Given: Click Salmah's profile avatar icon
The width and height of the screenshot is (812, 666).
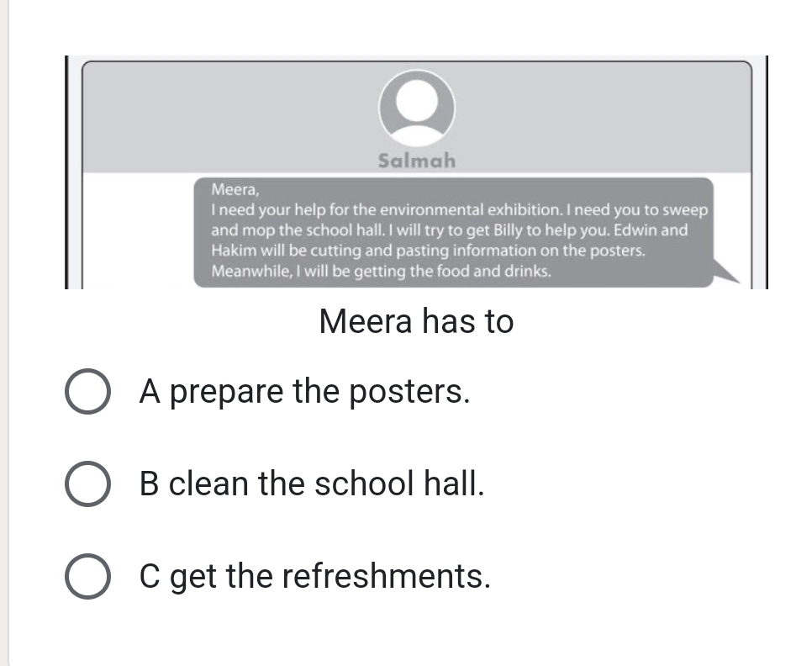Looking at the screenshot, I should (417, 105).
